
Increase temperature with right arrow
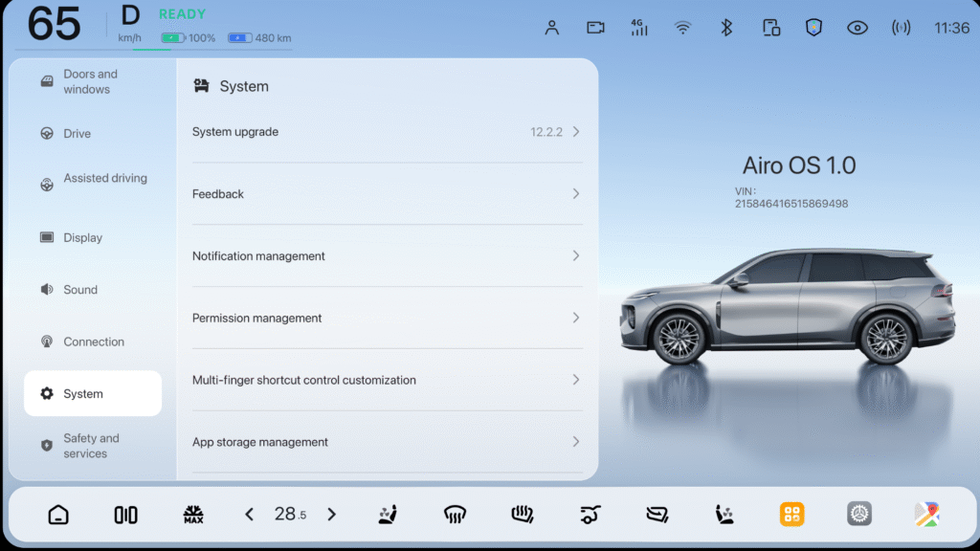point(332,514)
